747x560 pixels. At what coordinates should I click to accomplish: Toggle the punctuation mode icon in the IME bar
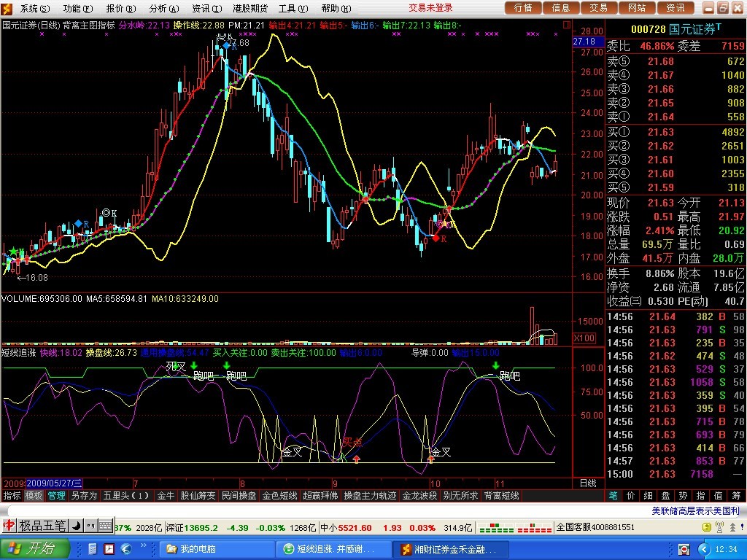(x=93, y=526)
